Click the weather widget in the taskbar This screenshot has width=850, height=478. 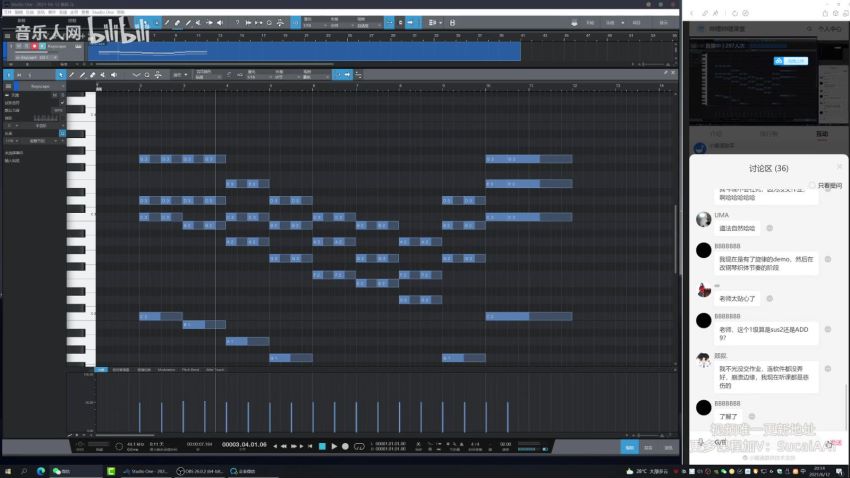point(647,471)
